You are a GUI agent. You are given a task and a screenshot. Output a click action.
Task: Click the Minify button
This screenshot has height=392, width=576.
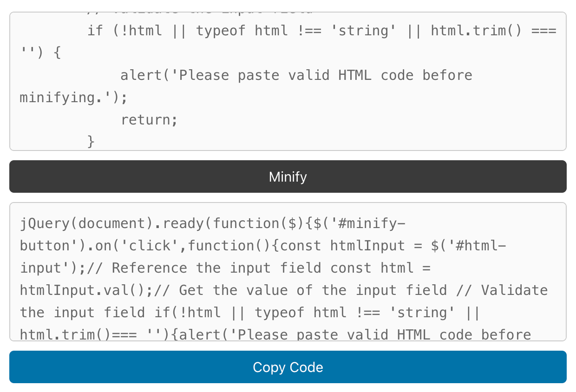[288, 176]
